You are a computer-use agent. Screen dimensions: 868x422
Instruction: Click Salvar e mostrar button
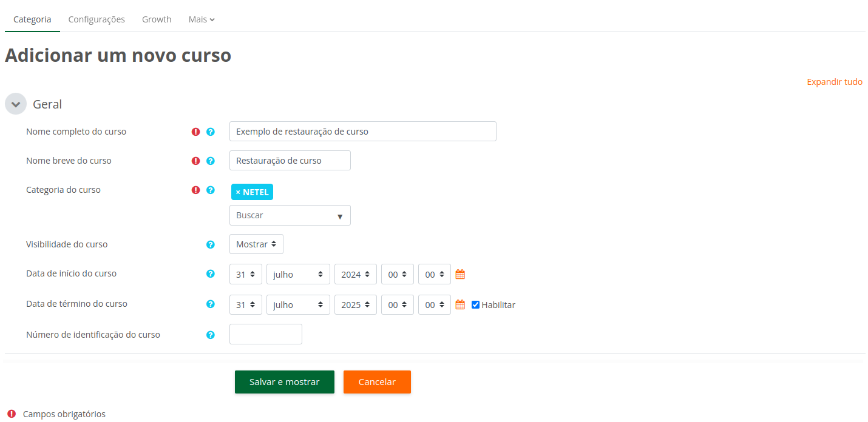[284, 382]
